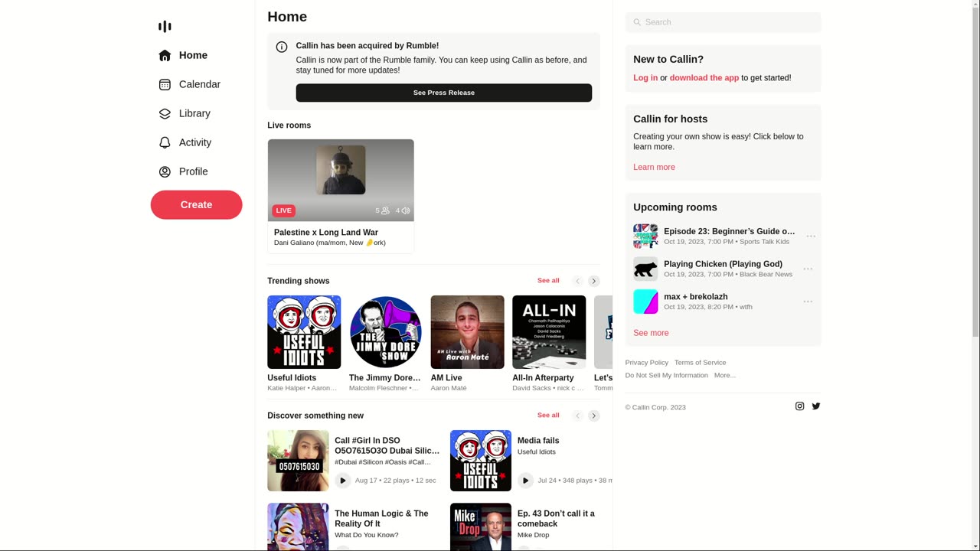Click Do Not Sell My Information
The height and width of the screenshot is (551, 980).
[x=666, y=376]
